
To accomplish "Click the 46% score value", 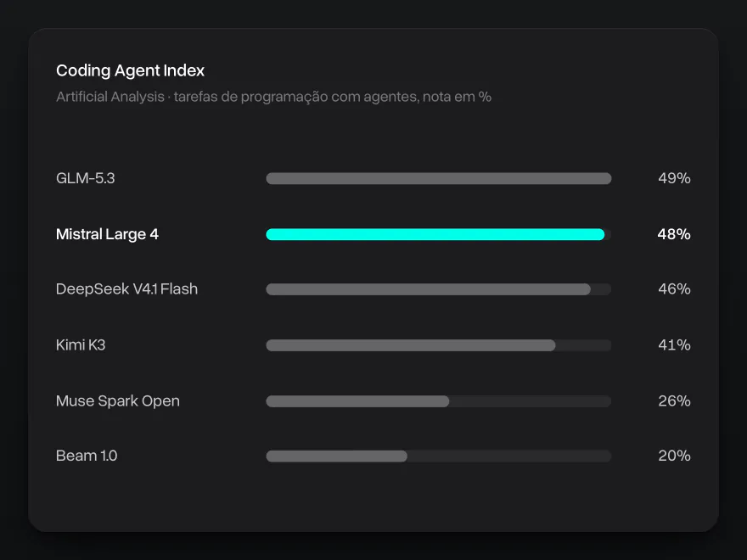I will 674,289.
